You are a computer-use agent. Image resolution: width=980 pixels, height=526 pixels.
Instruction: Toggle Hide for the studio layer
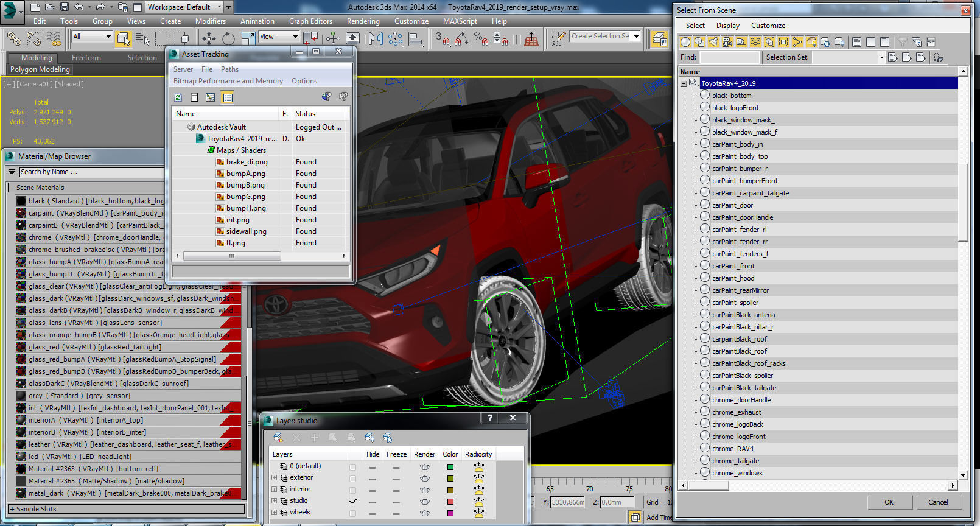[372, 502]
